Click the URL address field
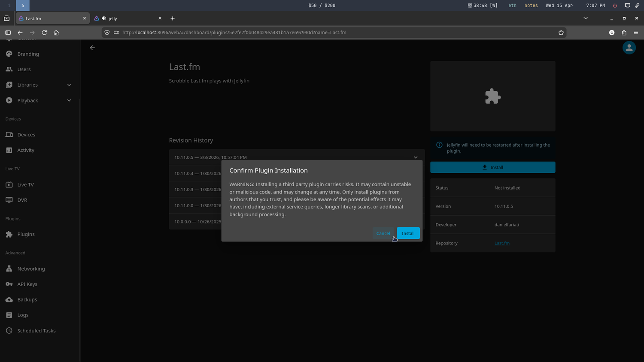Screen dimensions: 644x362 click(334, 33)
